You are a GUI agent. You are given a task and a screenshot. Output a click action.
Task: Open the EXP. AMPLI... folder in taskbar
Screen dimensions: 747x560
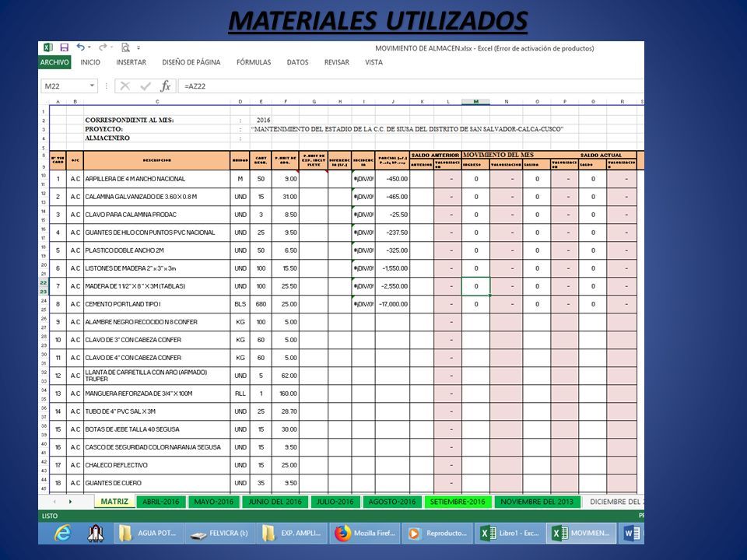pyautogui.click(x=292, y=534)
